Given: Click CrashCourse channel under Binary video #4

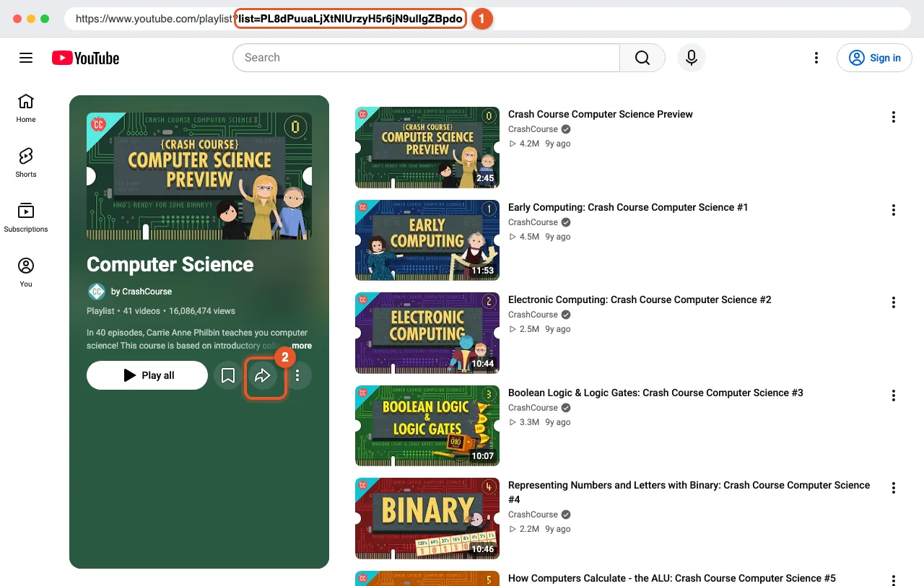Looking at the screenshot, I should [533, 515].
